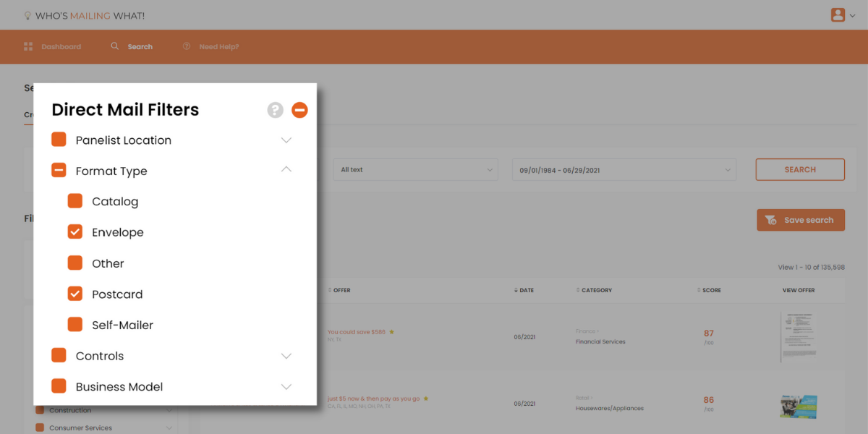The height and width of the screenshot is (434, 868).
Task: Click the Need Help question icon
Action: pos(187,47)
